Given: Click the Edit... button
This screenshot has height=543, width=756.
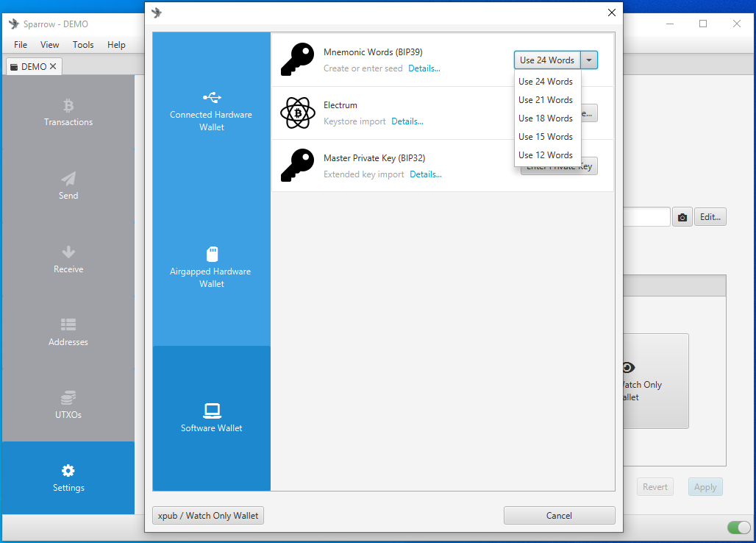Looking at the screenshot, I should tap(710, 217).
